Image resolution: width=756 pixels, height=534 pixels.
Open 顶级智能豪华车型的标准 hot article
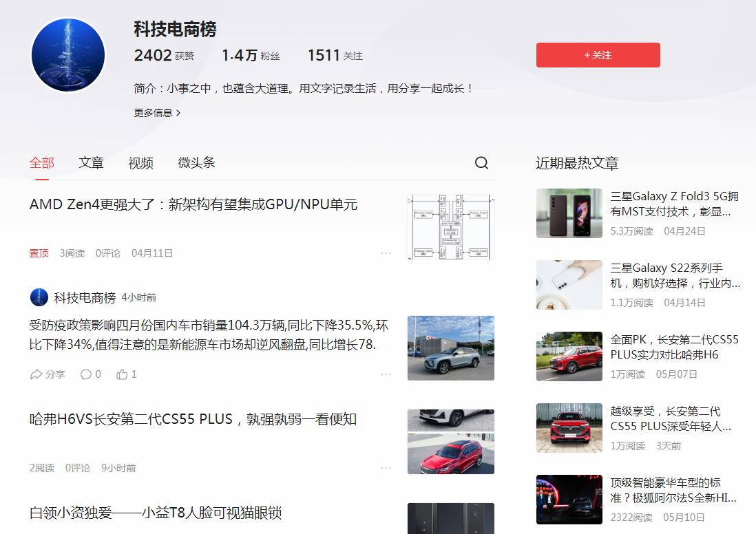pos(673,490)
